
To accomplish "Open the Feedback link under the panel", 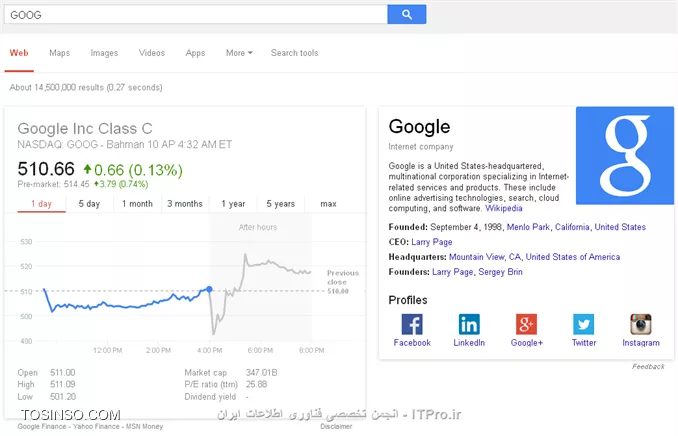I will coord(648,366).
